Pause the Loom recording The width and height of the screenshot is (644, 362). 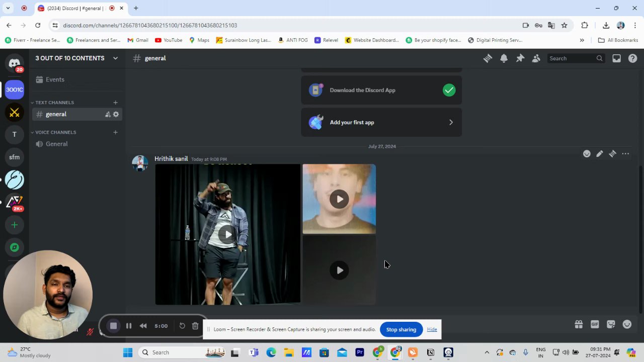129,326
